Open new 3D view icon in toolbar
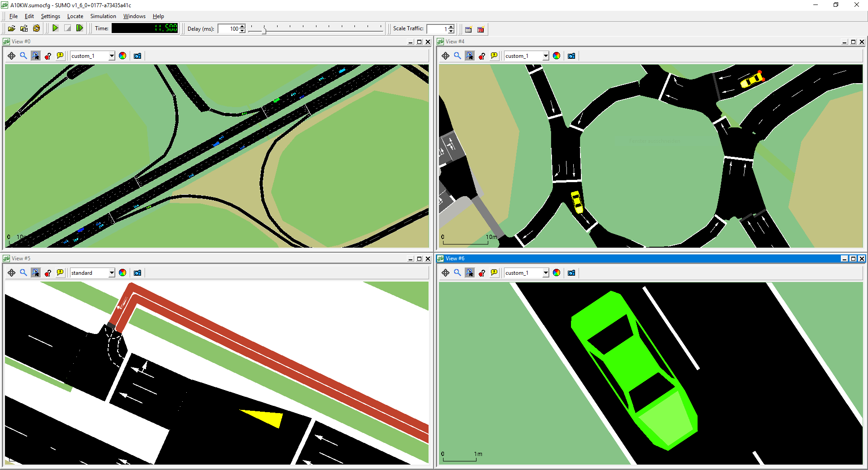The width and height of the screenshot is (868, 470). point(481,29)
